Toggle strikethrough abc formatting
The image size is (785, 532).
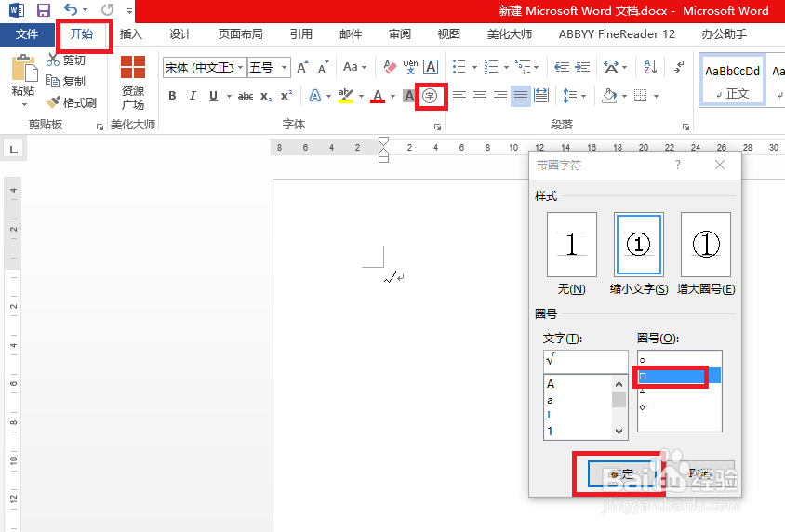[246, 96]
